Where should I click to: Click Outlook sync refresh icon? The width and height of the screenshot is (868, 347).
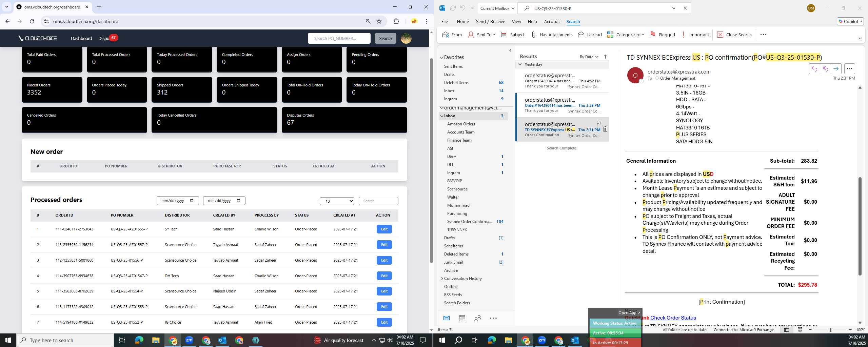453,8
